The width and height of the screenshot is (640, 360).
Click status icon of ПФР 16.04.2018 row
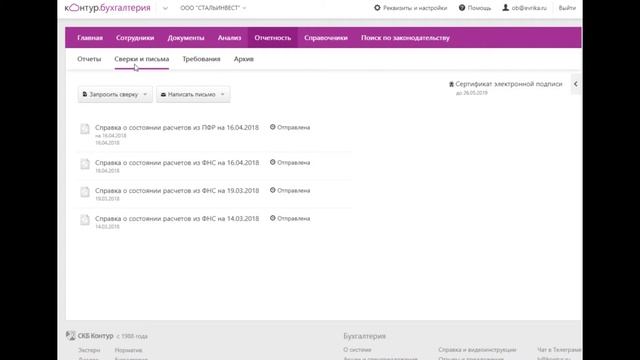pyautogui.click(x=273, y=127)
